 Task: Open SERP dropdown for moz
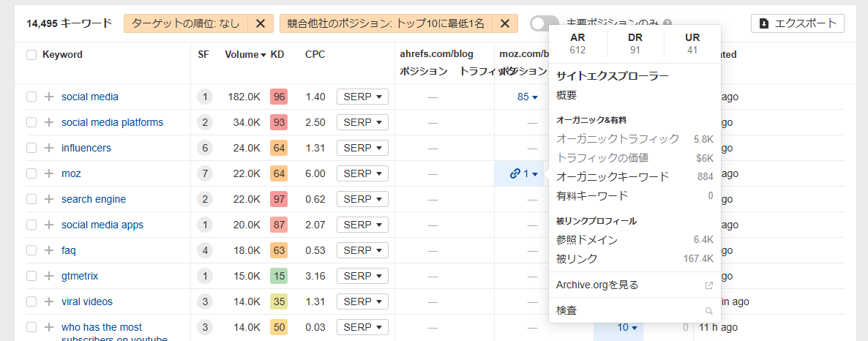362,174
